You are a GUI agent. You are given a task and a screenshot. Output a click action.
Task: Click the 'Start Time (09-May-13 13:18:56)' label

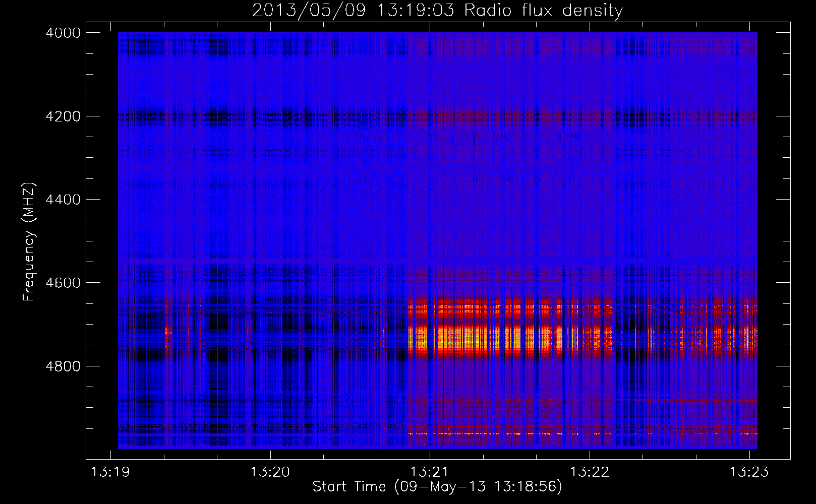[437, 487]
